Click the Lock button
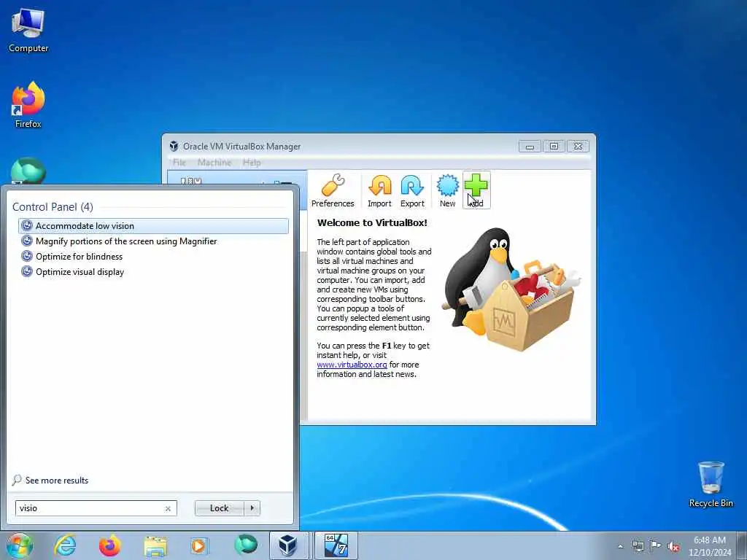This screenshot has height=560, width=747. coord(219,508)
